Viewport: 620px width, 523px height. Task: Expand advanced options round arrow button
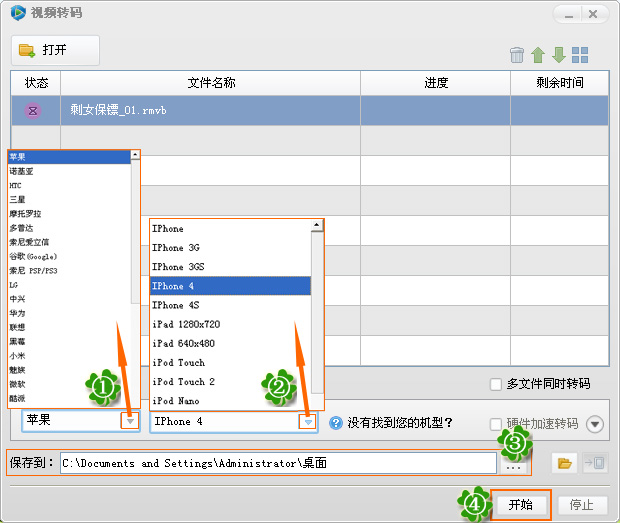(x=595, y=425)
